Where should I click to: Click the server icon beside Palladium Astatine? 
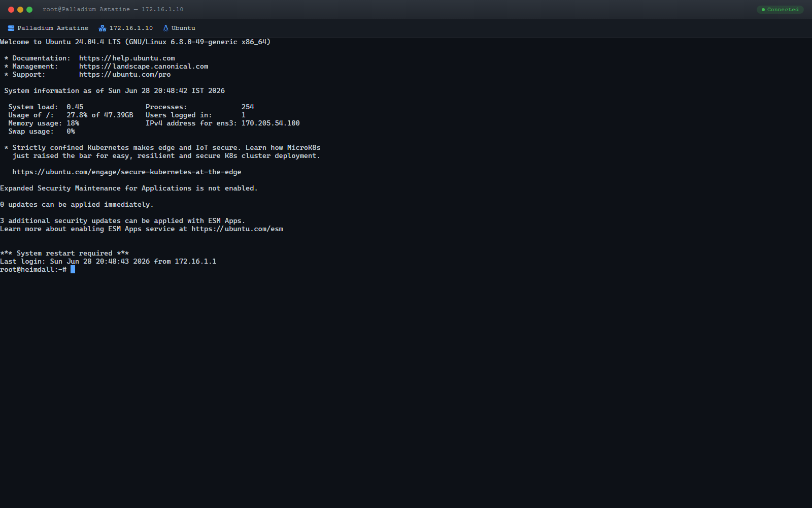pos(11,28)
